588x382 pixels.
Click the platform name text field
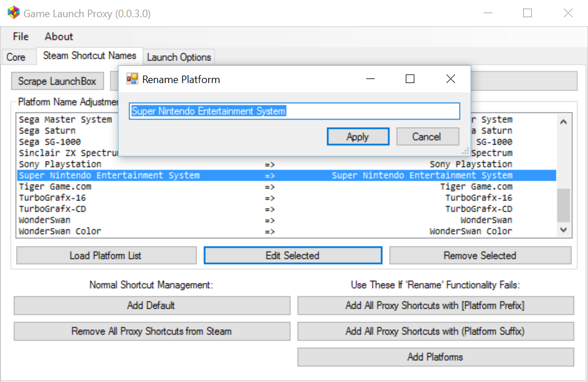pos(295,111)
